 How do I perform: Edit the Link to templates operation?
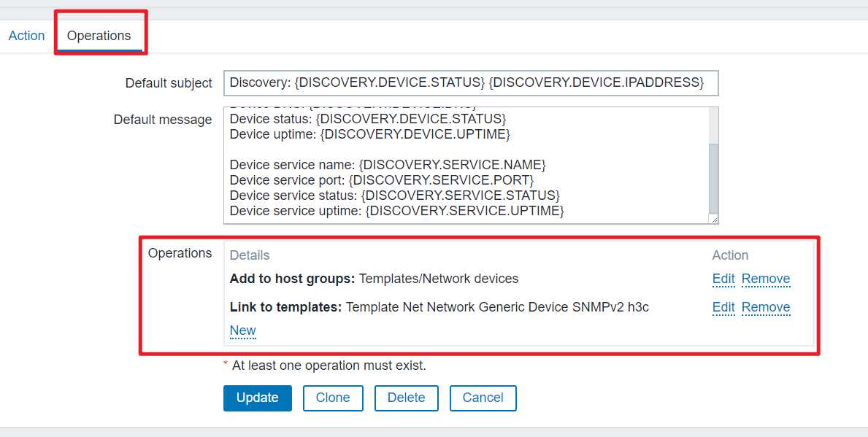(x=723, y=307)
